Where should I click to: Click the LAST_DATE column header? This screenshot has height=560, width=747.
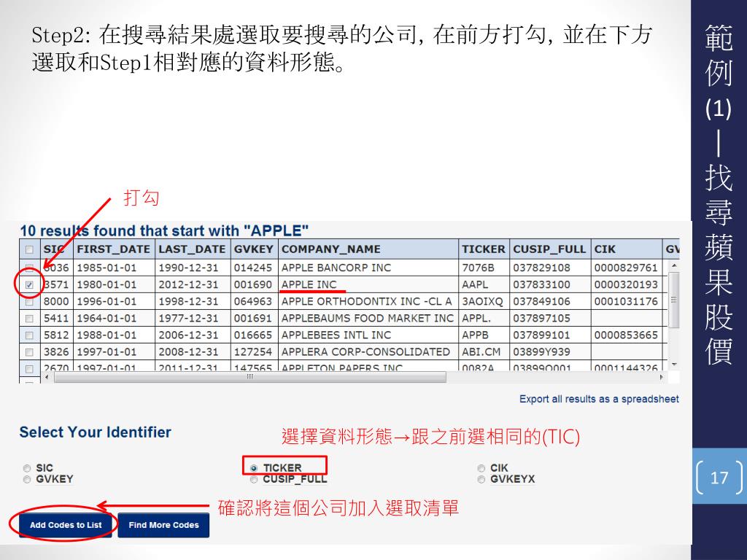point(193,249)
